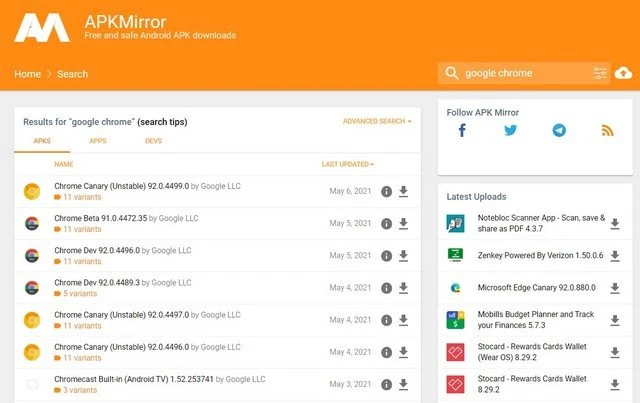Download Chrome Canary 92.0.4496.0
This screenshot has width=640, height=403.
[x=403, y=352]
